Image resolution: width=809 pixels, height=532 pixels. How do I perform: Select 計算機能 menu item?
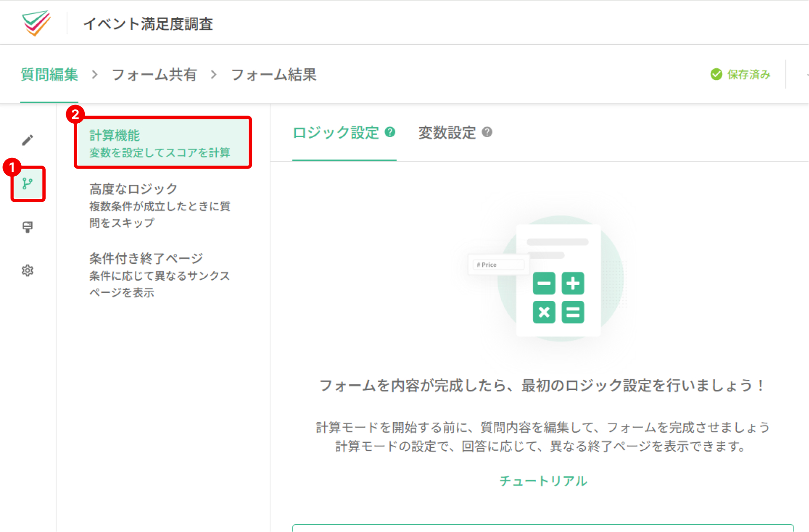(163, 143)
